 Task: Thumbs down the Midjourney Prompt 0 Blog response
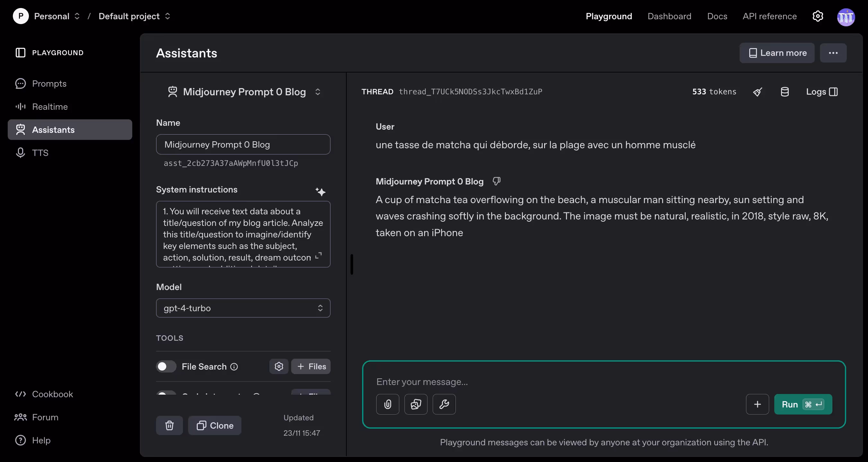pyautogui.click(x=496, y=181)
